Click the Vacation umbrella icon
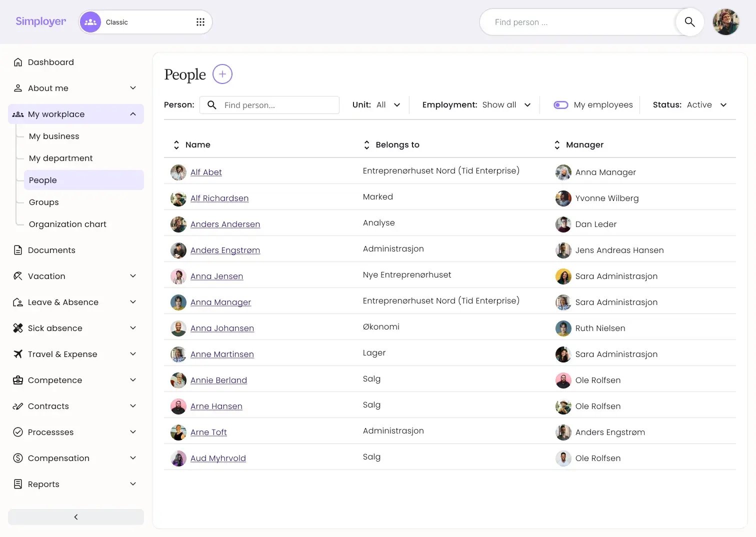 tap(18, 276)
